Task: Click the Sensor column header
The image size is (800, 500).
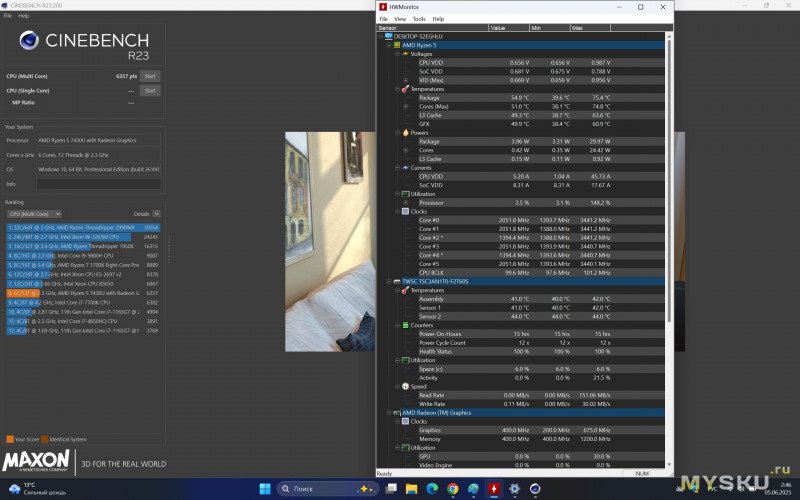Action: click(433, 28)
